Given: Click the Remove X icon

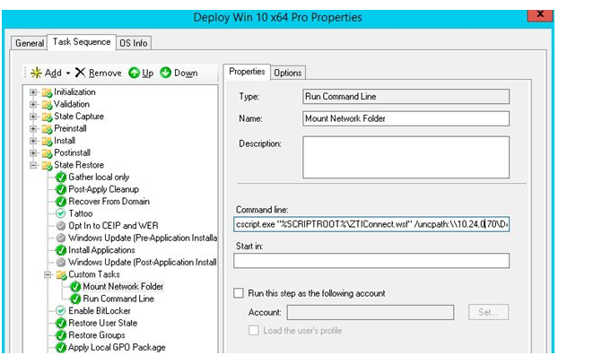Looking at the screenshot, I should (x=80, y=73).
